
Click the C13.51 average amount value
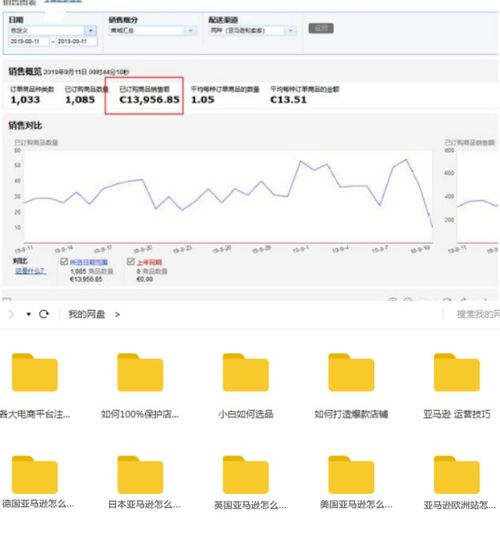288,100
